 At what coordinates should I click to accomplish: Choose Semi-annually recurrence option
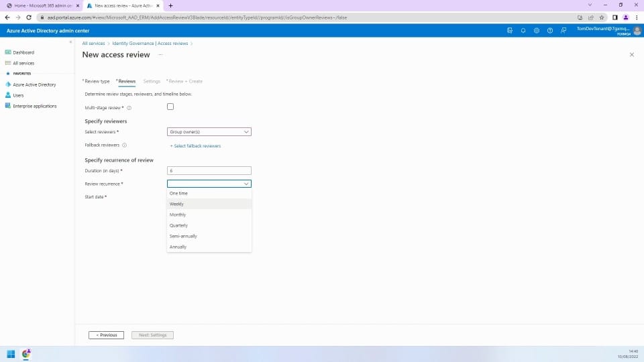point(209,236)
